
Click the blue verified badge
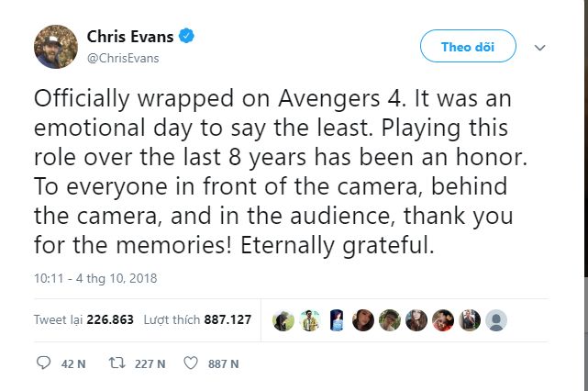(x=186, y=37)
